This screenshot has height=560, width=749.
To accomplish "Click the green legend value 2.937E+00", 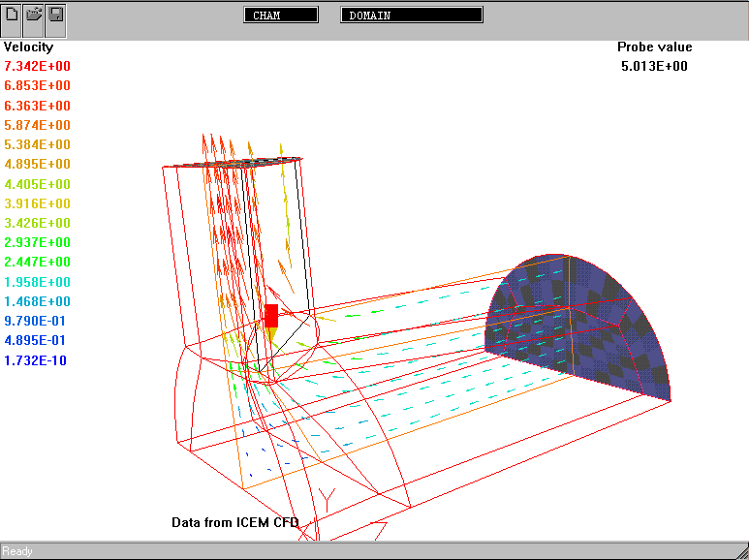I will pos(37,242).
